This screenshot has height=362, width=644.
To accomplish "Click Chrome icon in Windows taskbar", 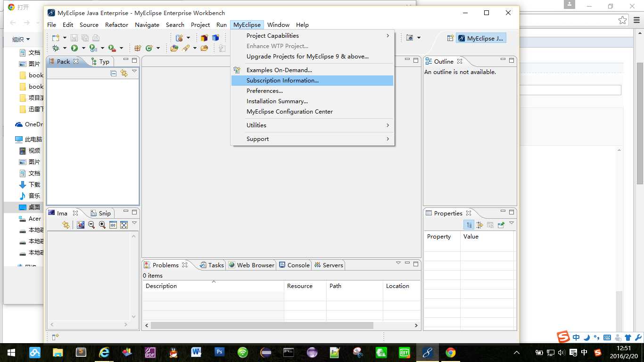I will click(451, 352).
